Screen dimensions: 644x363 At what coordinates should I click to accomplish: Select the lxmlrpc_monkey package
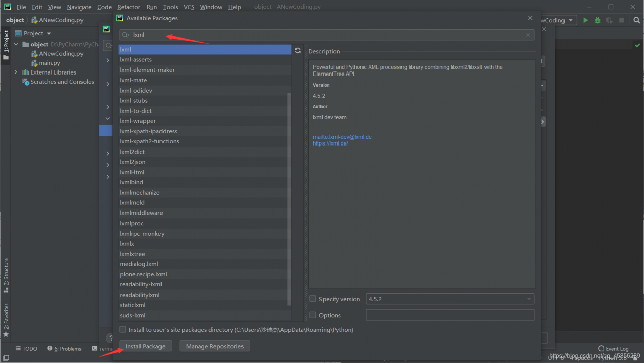[203, 233]
